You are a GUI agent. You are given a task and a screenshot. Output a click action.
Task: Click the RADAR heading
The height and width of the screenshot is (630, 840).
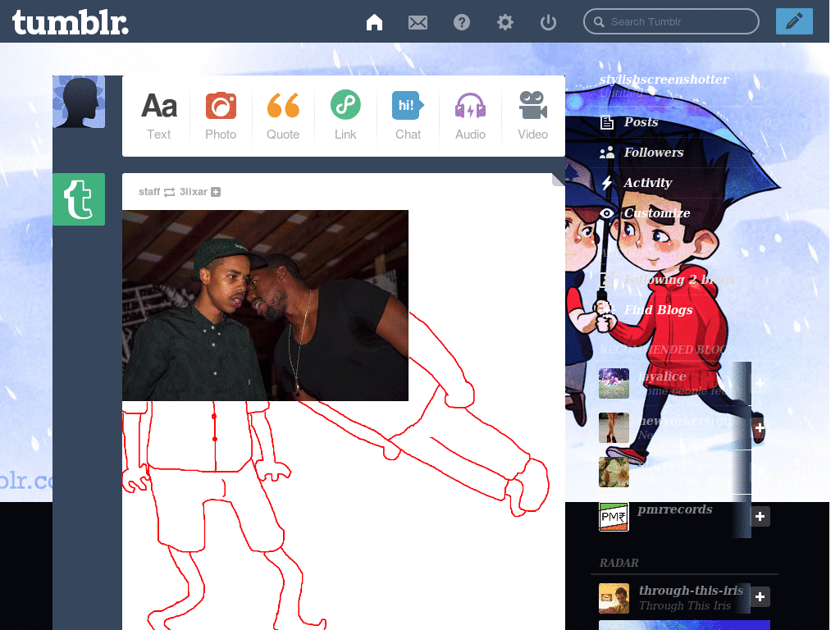619,563
